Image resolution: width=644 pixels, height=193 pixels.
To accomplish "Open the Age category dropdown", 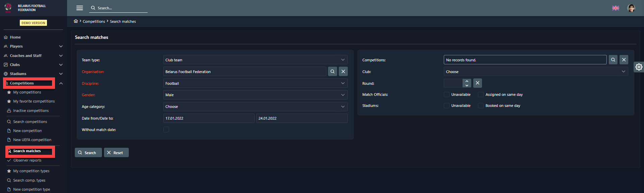I will click(x=255, y=107).
